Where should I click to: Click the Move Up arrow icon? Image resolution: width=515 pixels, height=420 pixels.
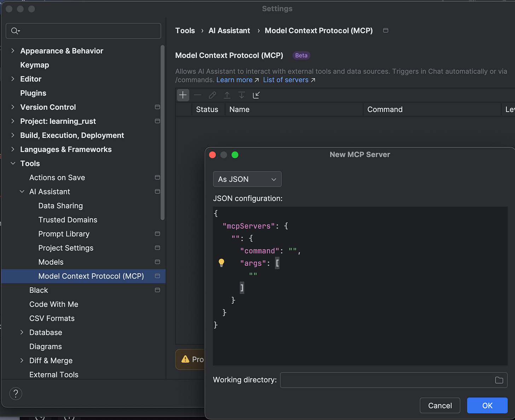click(x=227, y=95)
